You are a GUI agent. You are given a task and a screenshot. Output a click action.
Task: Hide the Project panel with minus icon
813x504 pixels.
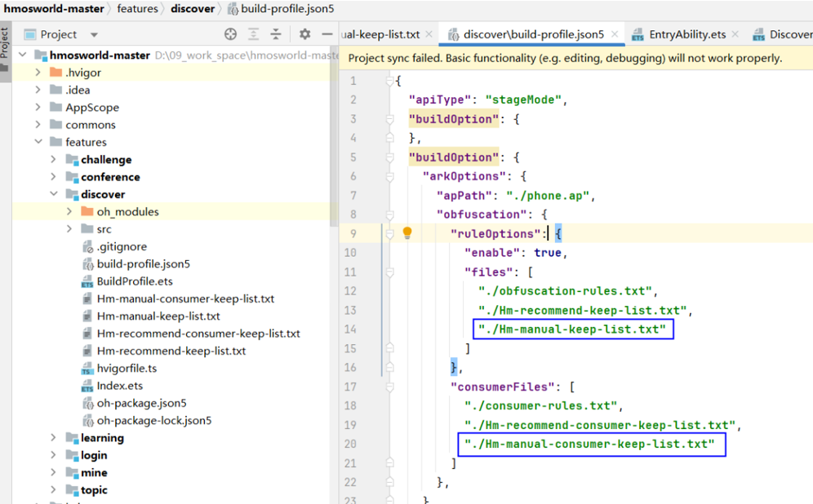(327, 34)
